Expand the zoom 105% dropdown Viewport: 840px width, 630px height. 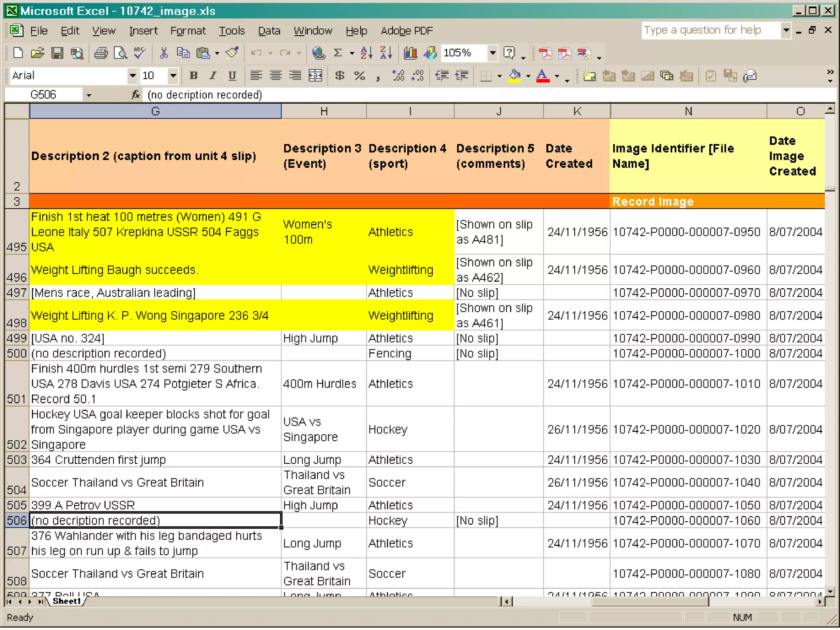click(493, 53)
